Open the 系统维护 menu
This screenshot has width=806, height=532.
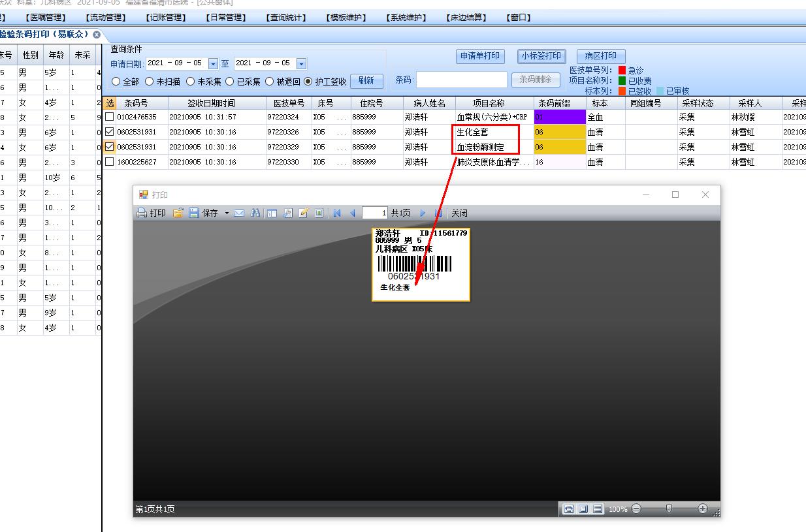point(406,18)
